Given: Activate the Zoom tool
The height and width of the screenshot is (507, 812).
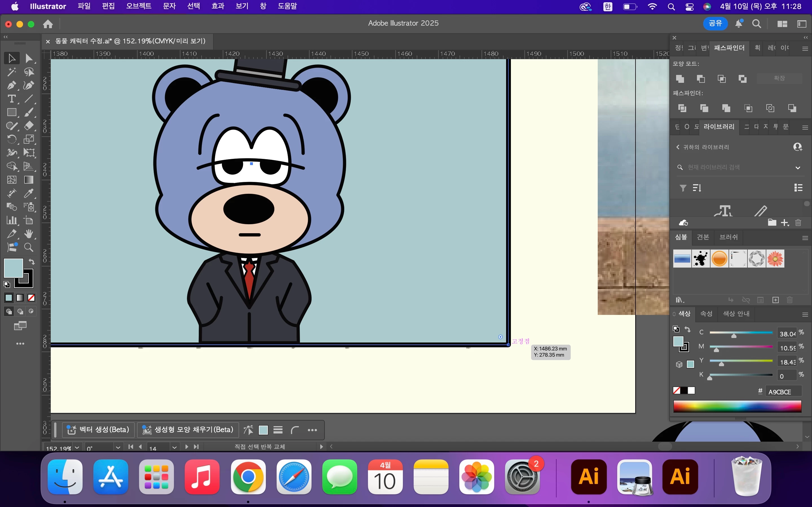Looking at the screenshot, I should point(28,248).
